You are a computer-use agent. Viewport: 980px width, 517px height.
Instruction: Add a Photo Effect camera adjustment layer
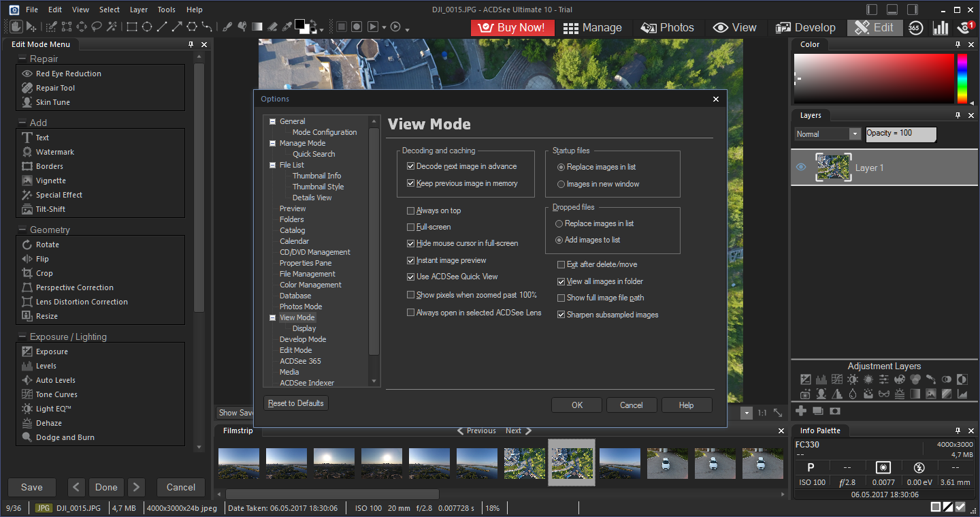806,394
